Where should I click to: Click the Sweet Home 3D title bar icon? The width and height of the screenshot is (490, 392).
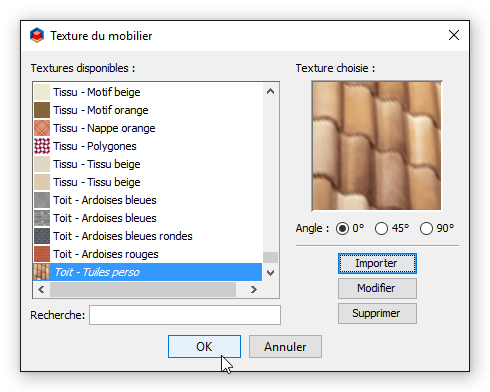[x=37, y=35]
